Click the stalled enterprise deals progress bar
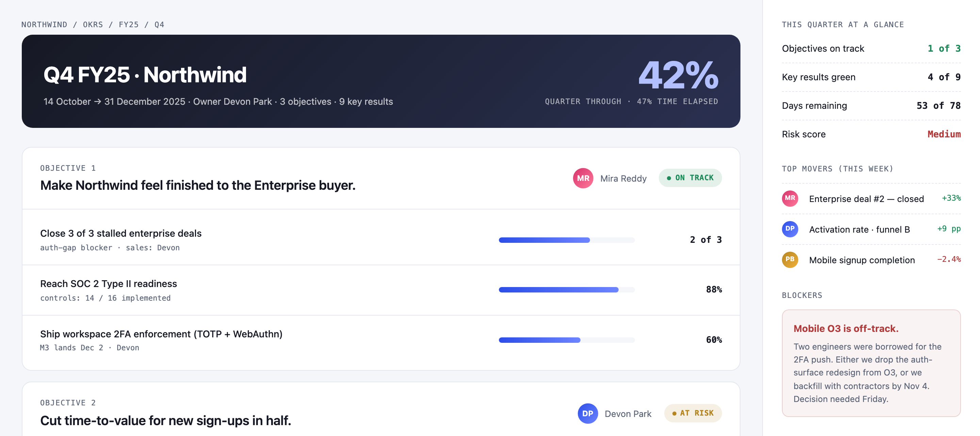Viewport: 980px width, 436px height. (567, 240)
